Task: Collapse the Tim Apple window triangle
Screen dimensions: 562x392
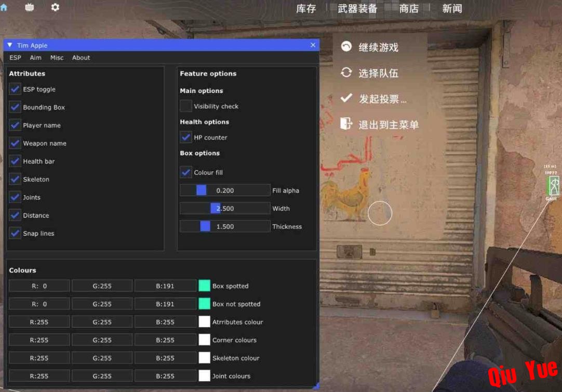Action: click(x=10, y=45)
